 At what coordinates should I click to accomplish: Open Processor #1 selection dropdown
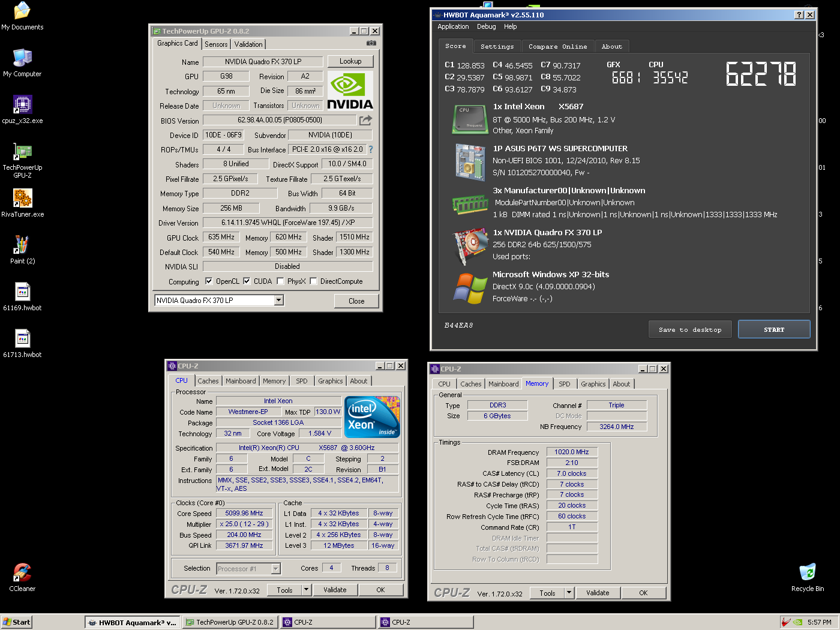click(276, 568)
